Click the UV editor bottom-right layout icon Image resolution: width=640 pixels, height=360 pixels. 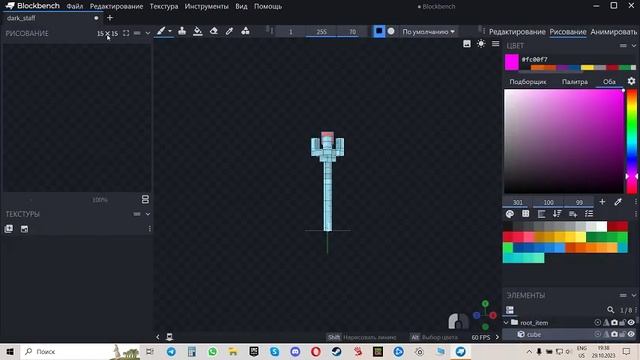click(x=145, y=200)
